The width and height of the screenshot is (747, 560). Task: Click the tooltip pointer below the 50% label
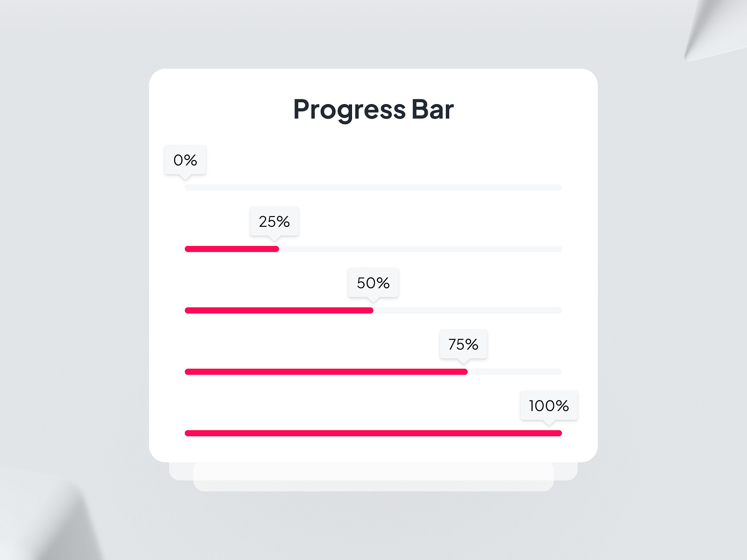tap(372, 300)
